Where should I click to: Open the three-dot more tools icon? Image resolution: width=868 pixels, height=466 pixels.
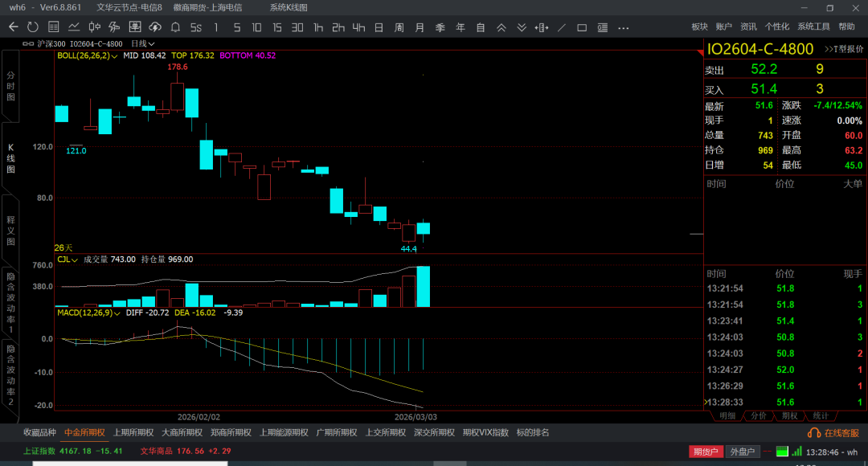pyautogui.click(x=623, y=27)
